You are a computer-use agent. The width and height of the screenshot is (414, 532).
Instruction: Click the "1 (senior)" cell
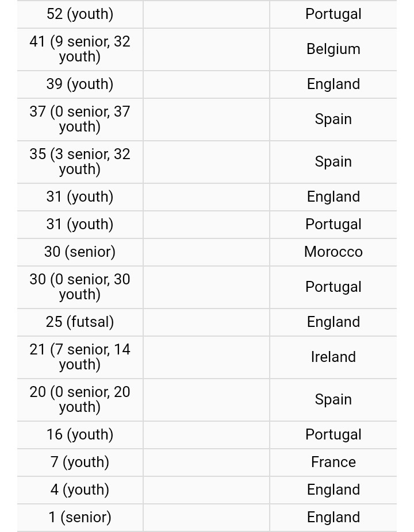point(80,517)
